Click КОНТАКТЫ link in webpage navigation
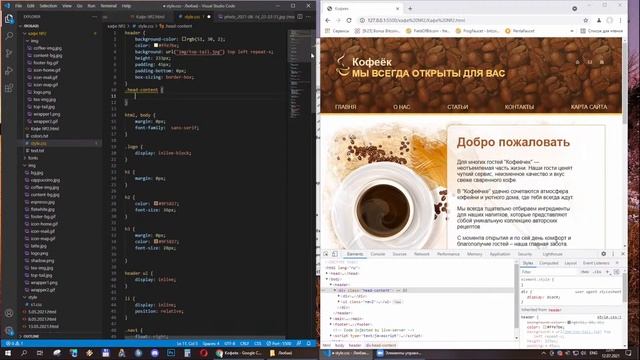The height and width of the screenshot is (360, 640). 519,107
